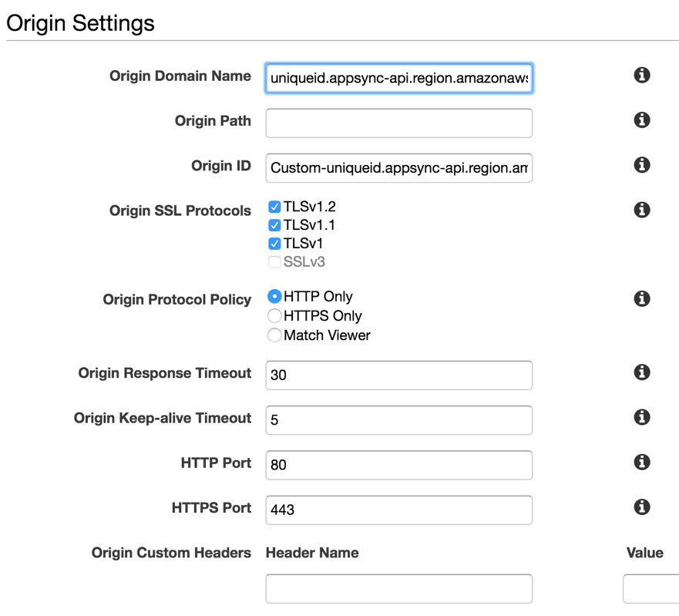The height and width of the screenshot is (616, 679).
Task: Disable the TLSv1.1 checkbox
Action: click(x=274, y=225)
